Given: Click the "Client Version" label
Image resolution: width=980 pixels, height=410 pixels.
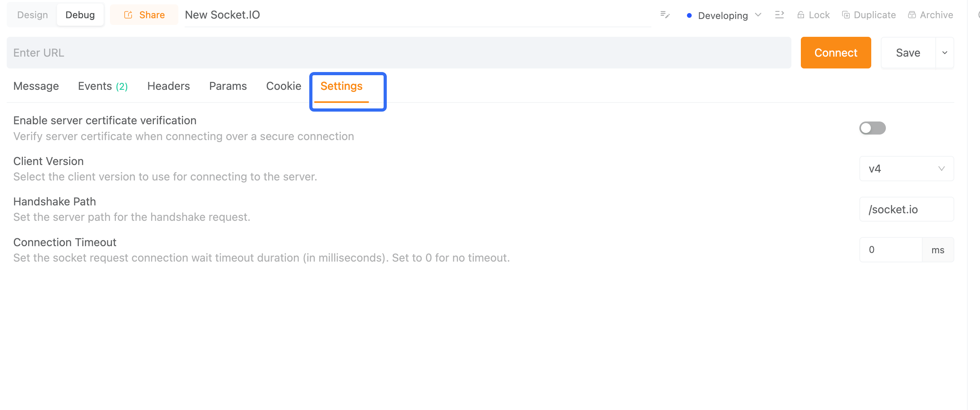Looking at the screenshot, I should (x=49, y=161).
